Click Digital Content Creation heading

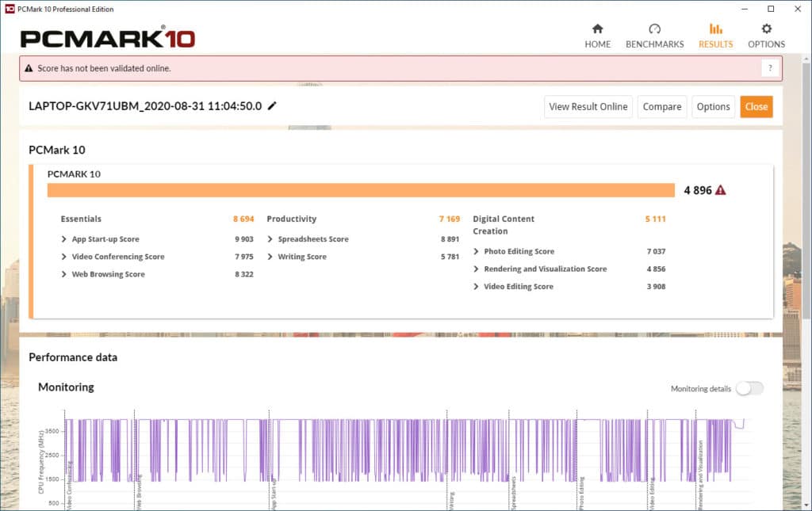pos(504,225)
